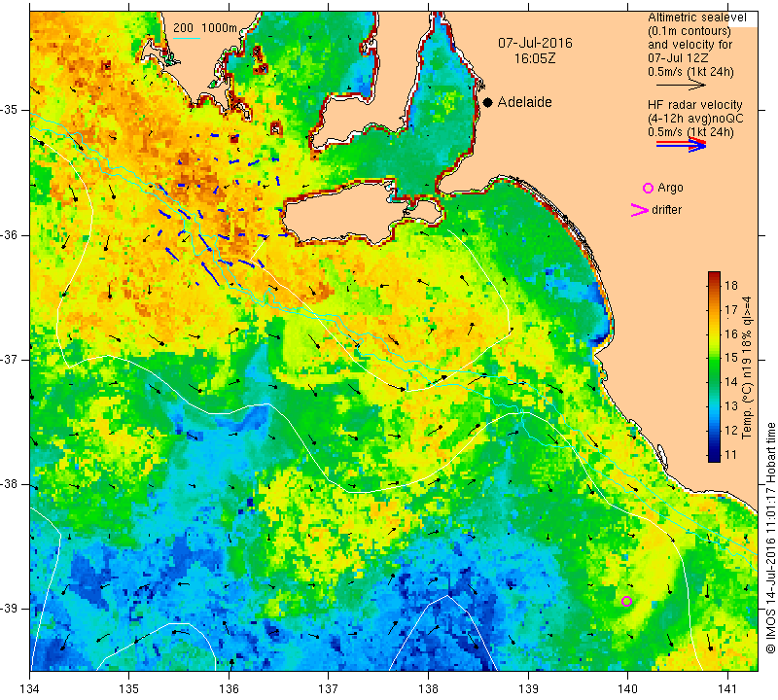Image resolution: width=778 pixels, height=700 pixels.
Task: Click longitude axis label 136
Action: tap(230, 689)
